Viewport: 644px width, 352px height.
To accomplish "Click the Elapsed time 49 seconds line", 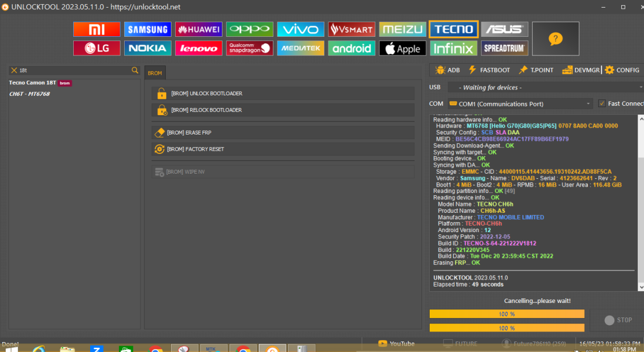I will [x=468, y=284].
